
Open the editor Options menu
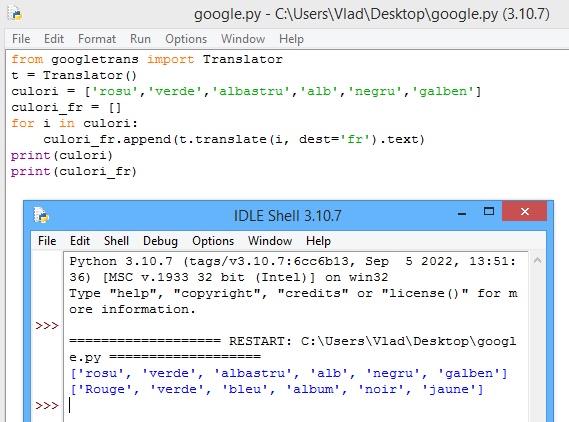coord(186,39)
